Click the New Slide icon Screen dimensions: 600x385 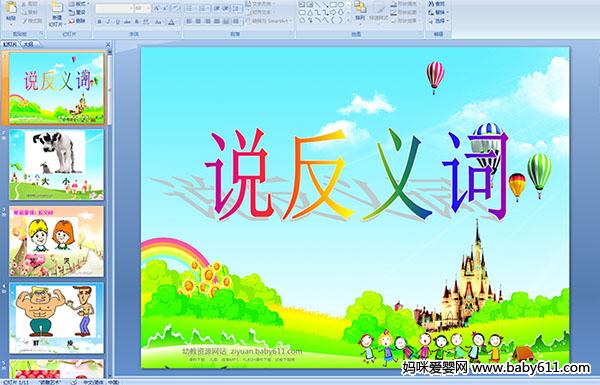pos(57,8)
